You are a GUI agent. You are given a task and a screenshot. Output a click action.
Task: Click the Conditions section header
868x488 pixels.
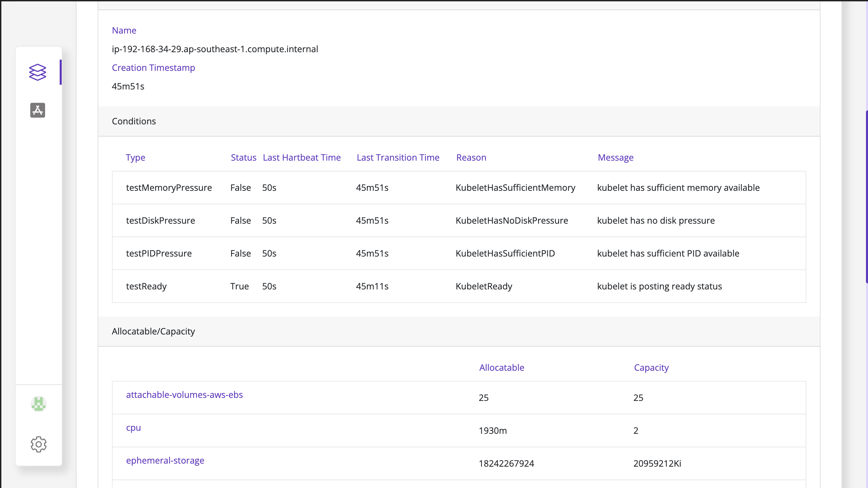pos(134,121)
